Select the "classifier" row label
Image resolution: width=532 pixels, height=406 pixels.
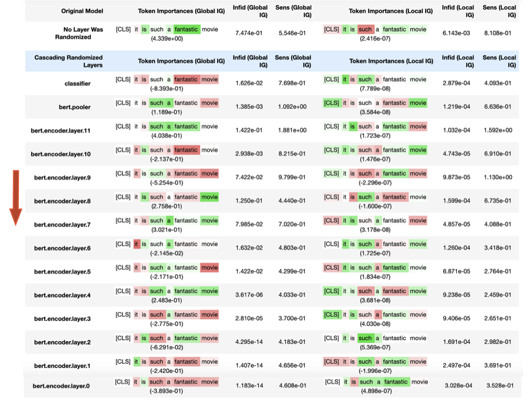pos(78,84)
